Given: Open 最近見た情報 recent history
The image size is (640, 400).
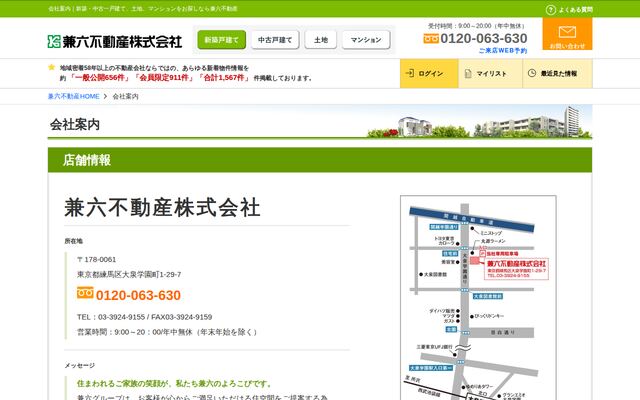Looking at the screenshot, I should point(558,73).
